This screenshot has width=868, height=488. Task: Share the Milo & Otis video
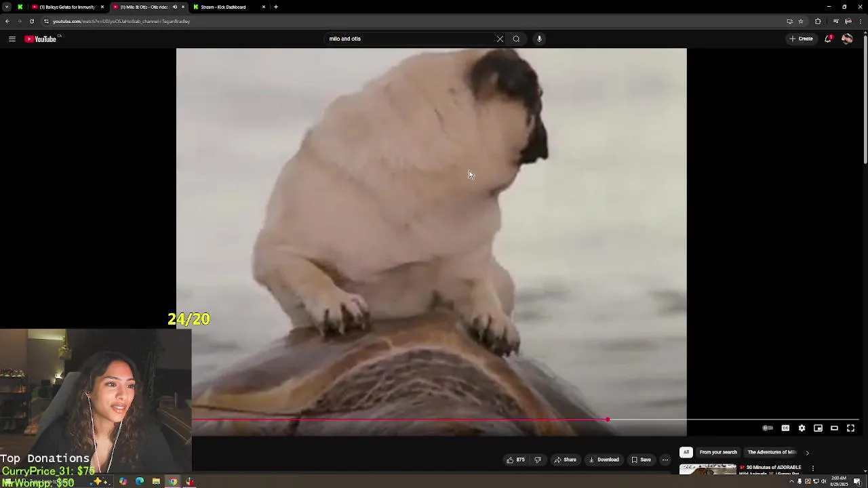point(566,460)
